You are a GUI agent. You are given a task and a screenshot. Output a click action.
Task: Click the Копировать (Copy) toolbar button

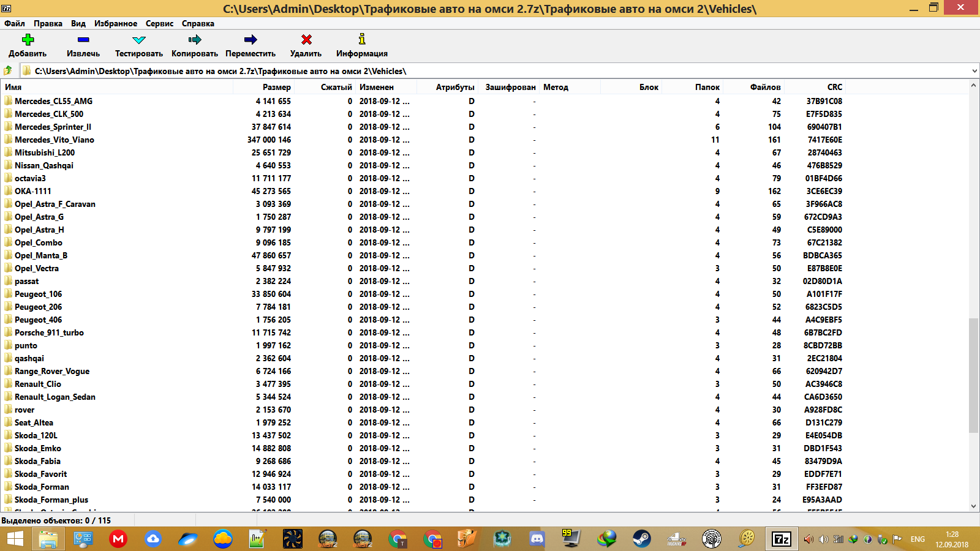point(195,46)
